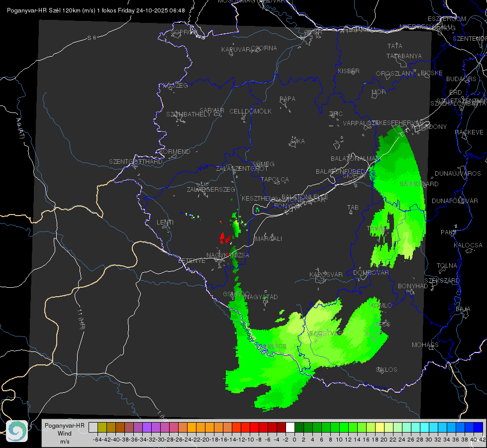
Task: Click the PÁPA town label
Action: coord(288,99)
